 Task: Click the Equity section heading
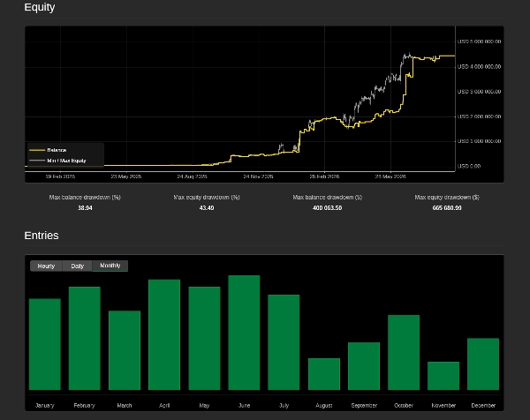pos(40,7)
